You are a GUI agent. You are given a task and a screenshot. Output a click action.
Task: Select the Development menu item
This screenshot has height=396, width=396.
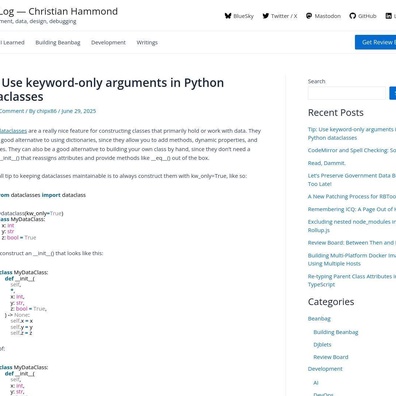108,42
